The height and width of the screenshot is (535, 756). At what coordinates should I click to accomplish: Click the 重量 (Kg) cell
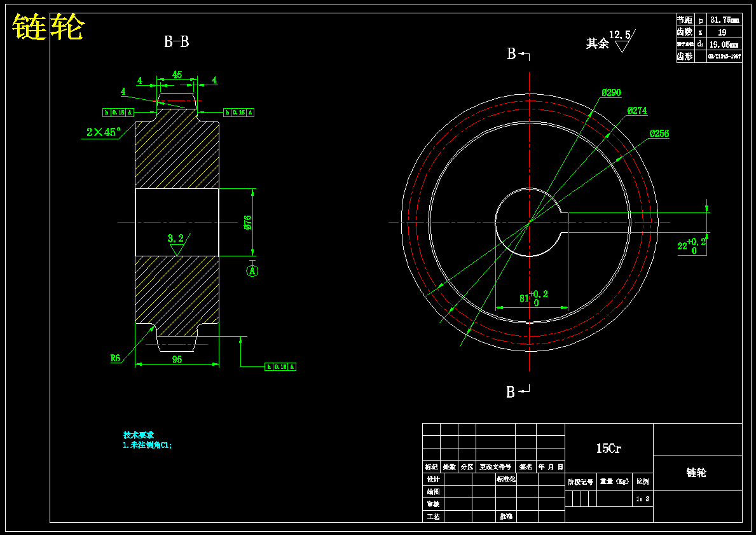[x=615, y=482]
